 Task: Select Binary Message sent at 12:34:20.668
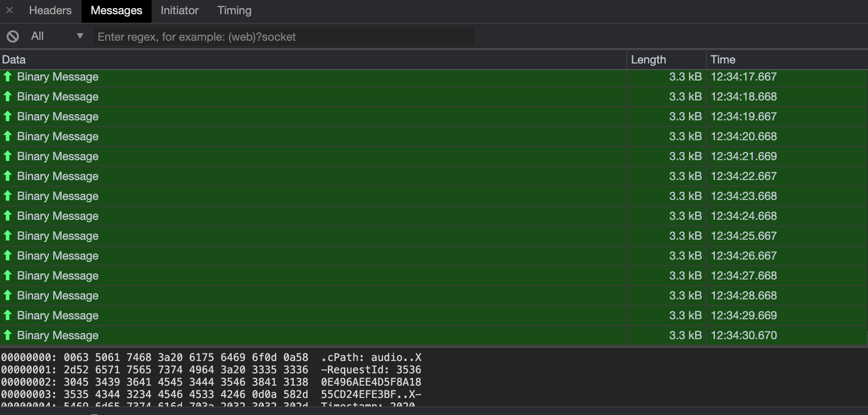(x=434, y=136)
